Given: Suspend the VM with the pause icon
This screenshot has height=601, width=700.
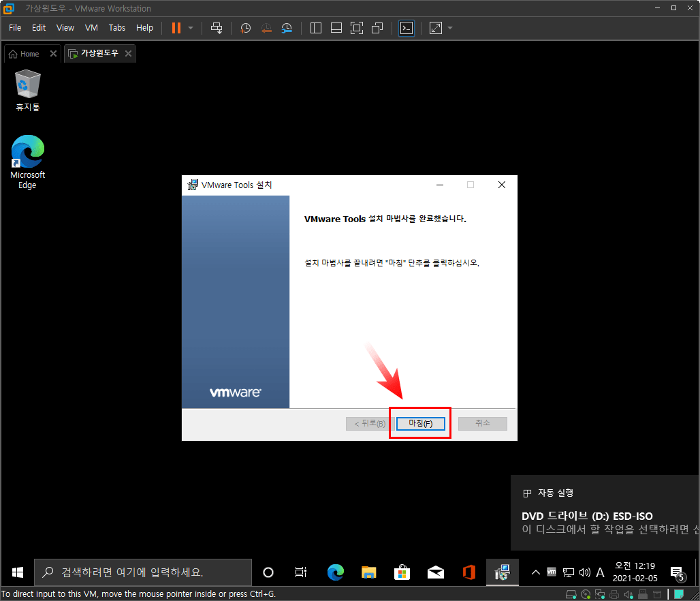Looking at the screenshot, I should pos(176,28).
